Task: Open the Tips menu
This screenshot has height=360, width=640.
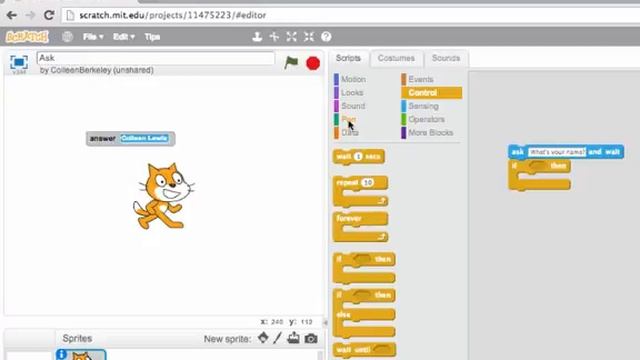Action: click(x=152, y=37)
